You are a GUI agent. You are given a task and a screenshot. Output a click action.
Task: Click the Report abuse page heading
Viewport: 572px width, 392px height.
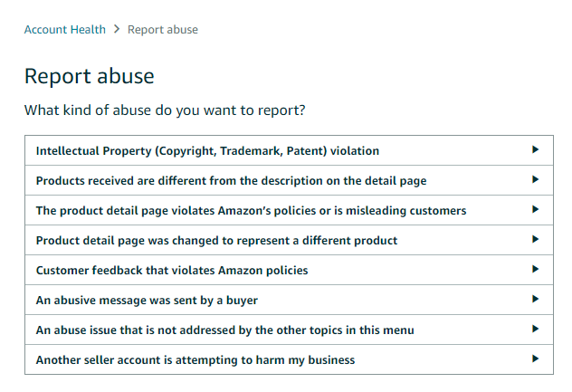point(90,76)
